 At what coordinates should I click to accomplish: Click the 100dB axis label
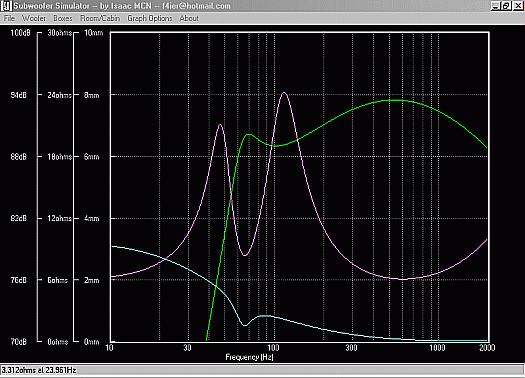pyautogui.click(x=20, y=33)
